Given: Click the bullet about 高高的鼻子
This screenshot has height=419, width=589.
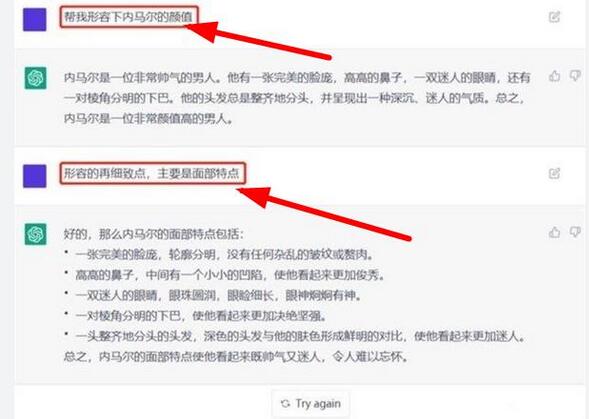Looking at the screenshot, I should 225,275.
